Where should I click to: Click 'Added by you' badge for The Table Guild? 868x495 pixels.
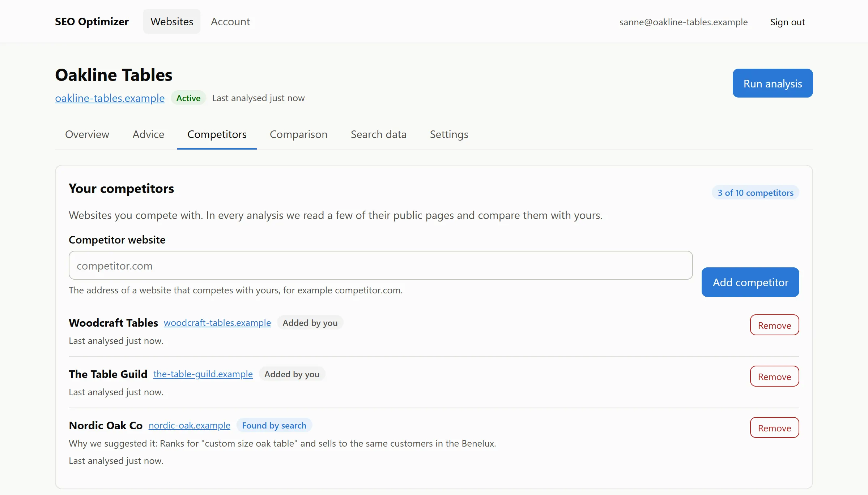point(292,374)
